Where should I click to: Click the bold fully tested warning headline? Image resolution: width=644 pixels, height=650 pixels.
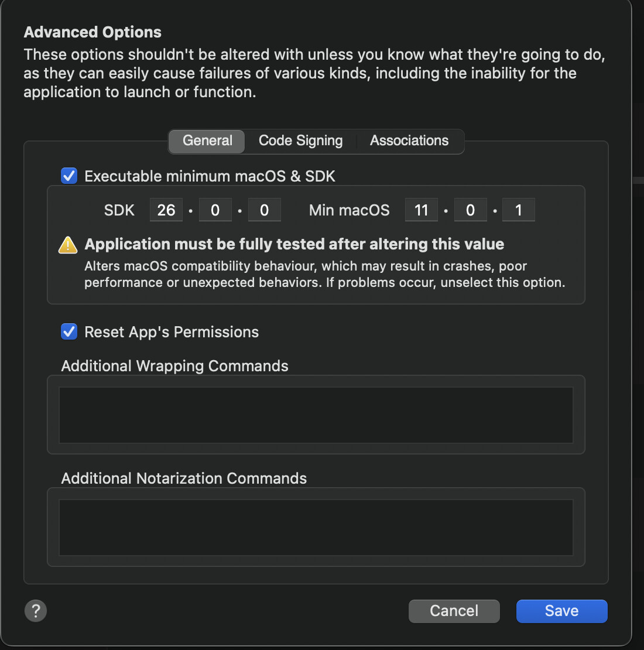[294, 244]
